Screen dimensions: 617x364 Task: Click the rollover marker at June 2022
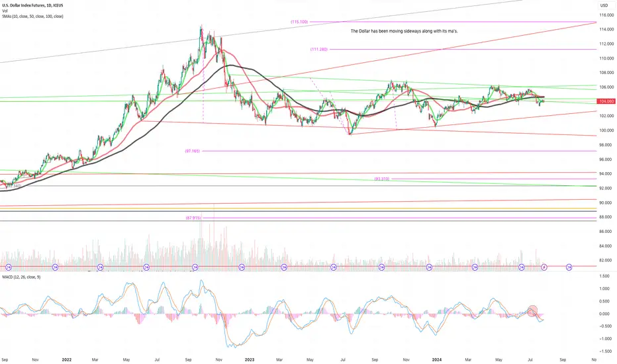click(x=146, y=267)
